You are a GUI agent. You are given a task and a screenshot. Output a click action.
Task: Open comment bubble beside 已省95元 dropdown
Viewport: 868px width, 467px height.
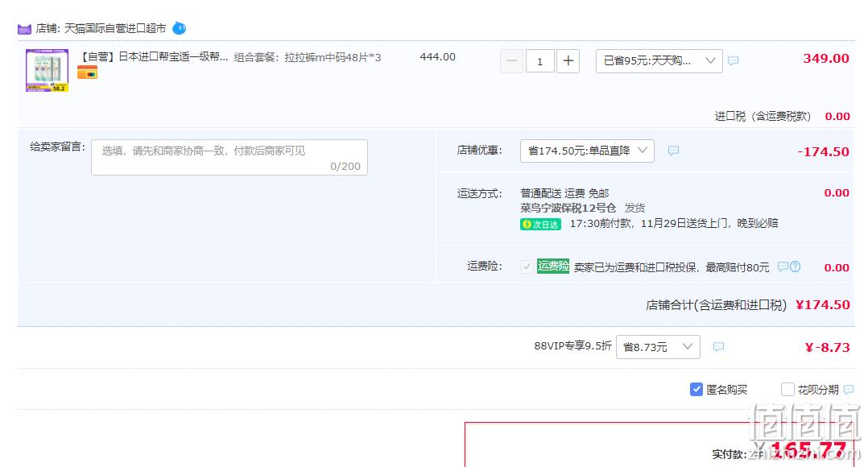[733, 61]
